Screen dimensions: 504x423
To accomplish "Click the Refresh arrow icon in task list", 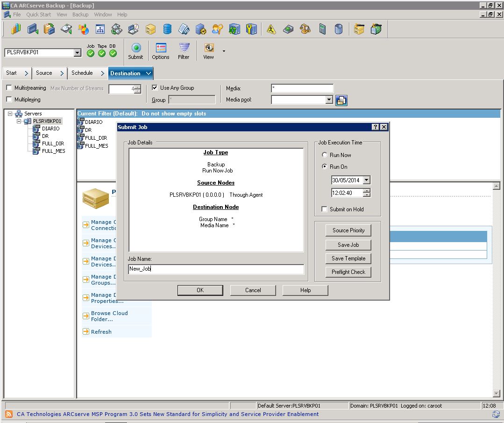I will coord(86,331).
